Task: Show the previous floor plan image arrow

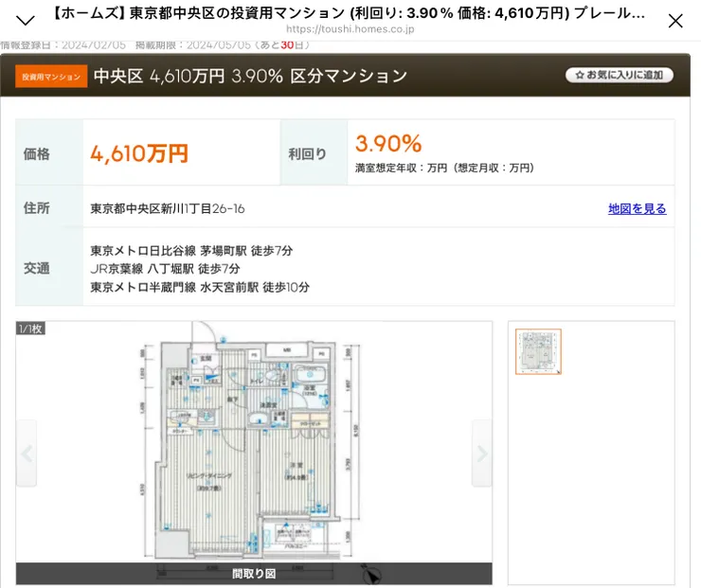Action: 27,453
